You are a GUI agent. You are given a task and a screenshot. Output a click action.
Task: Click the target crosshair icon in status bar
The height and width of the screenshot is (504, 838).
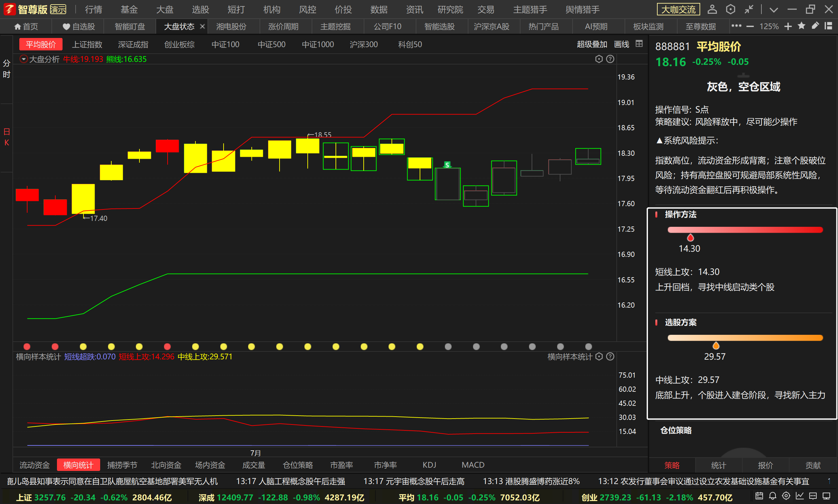pos(786,496)
